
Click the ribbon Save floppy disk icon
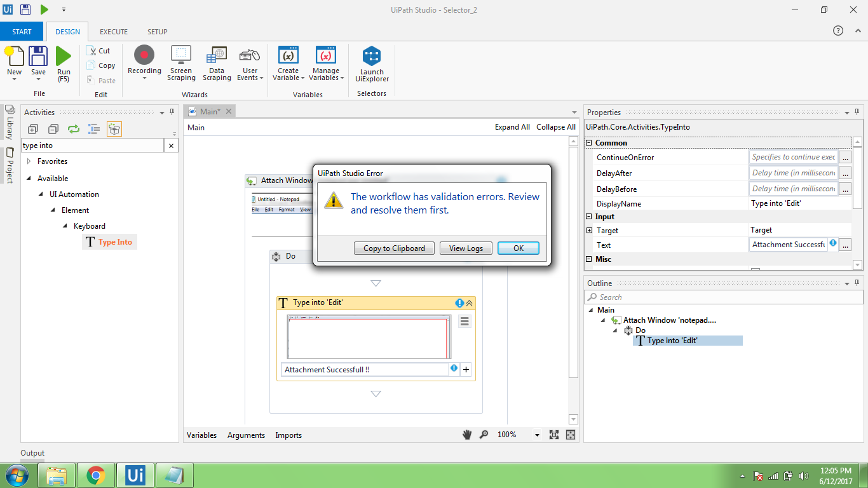[x=39, y=56]
